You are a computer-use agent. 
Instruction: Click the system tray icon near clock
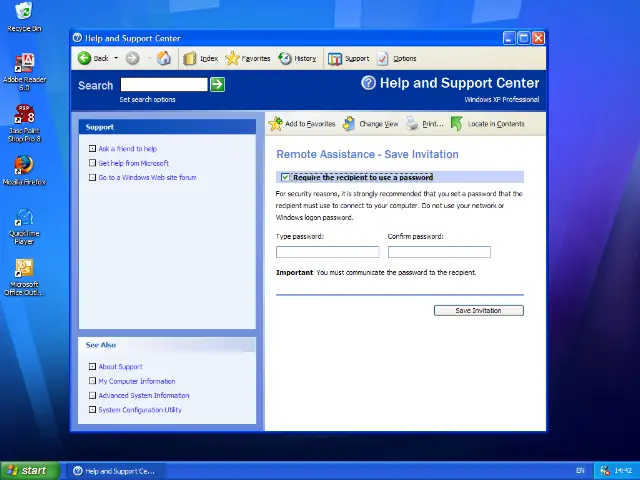click(605, 471)
